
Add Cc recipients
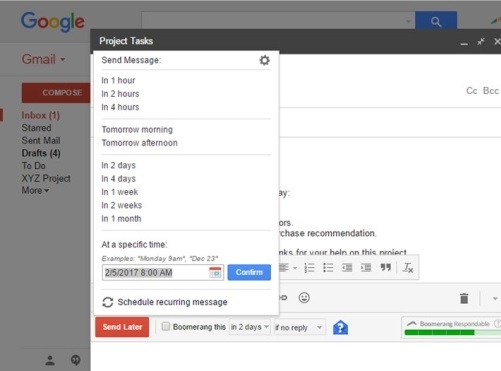472,91
